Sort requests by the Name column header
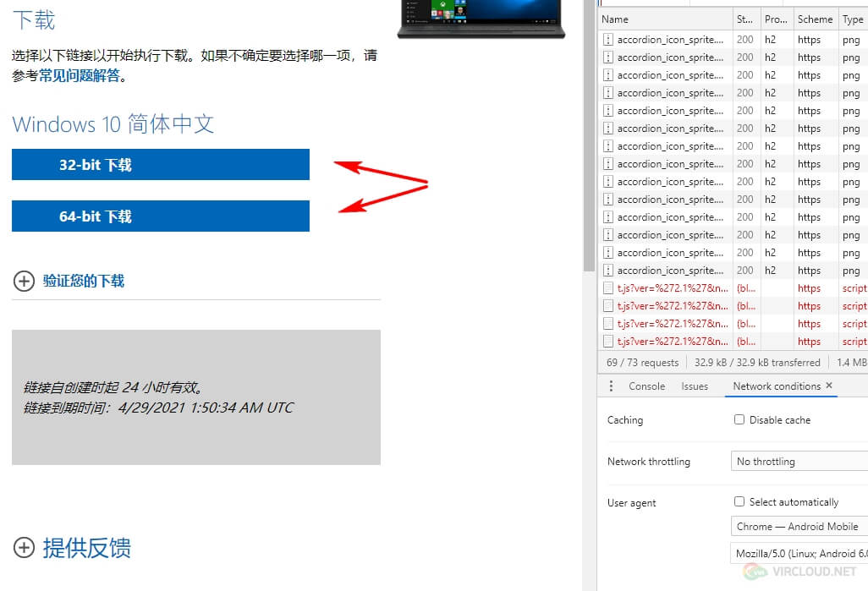This screenshot has height=591, width=868. (x=665, y=19)
